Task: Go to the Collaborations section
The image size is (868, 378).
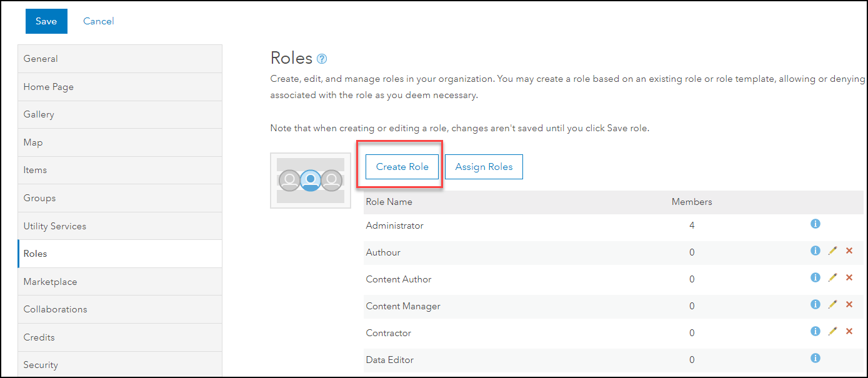Action: 119,309
